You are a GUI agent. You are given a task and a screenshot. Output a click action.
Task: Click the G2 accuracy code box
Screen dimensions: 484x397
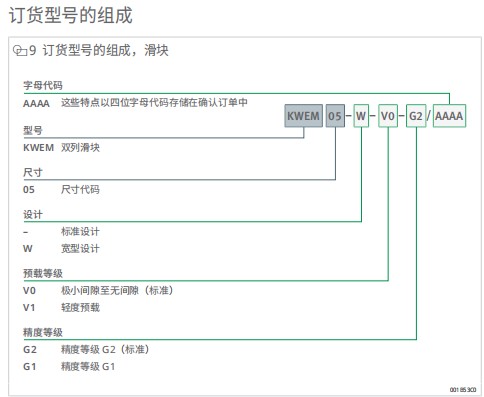click(x=416, y=116)
